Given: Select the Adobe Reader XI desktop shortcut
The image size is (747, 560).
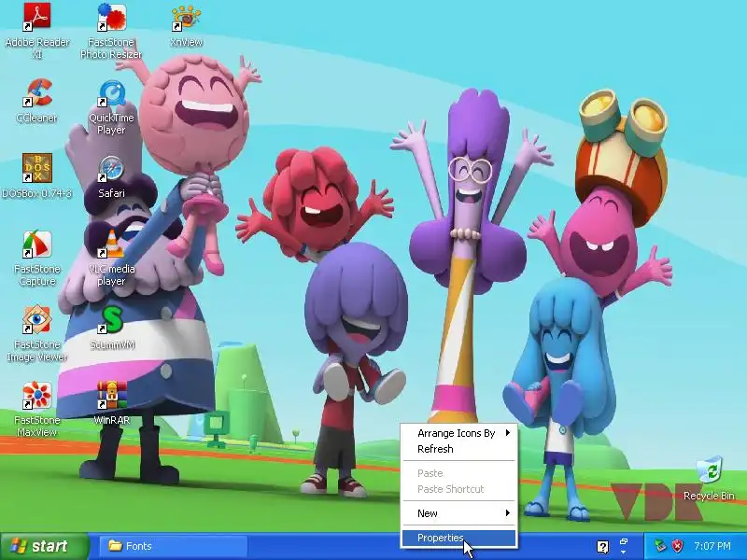Looking at the screenshot, I should point(37,17).
